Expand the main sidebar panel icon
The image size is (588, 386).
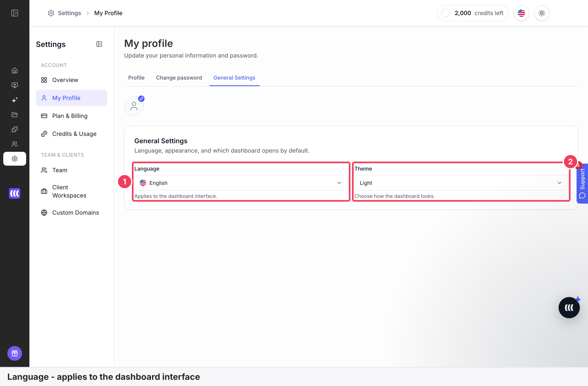(x=14, y=13)
